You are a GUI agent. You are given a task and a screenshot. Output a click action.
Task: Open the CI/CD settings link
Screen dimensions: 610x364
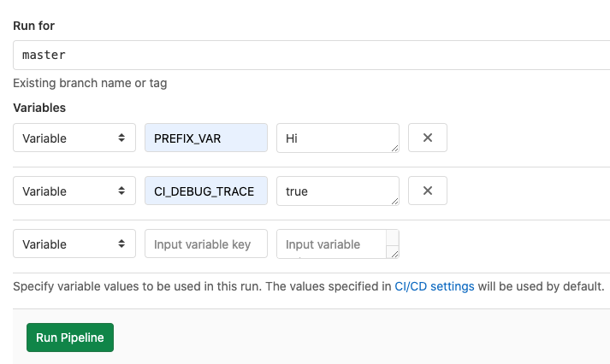pos(434,287)
